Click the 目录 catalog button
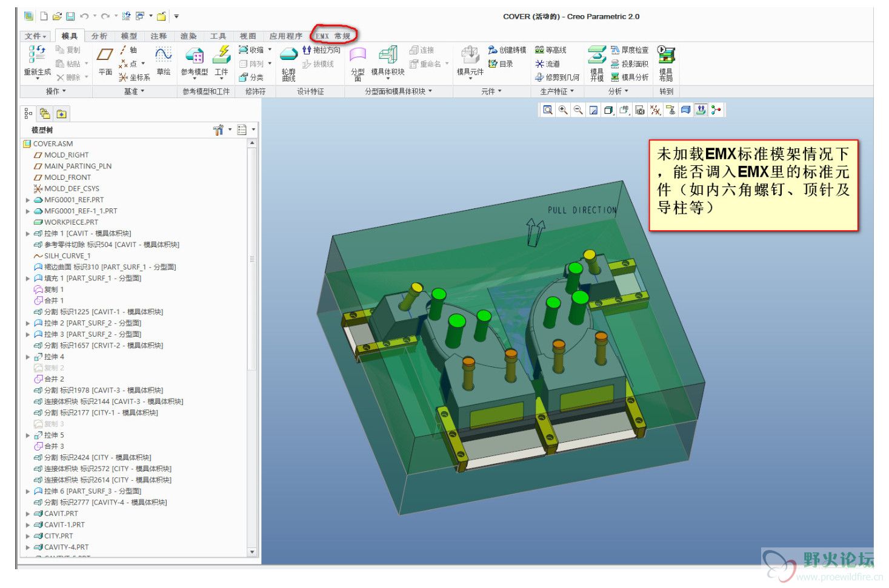The width and height of the screenshot is (889, 588). (x=501, y=64)
